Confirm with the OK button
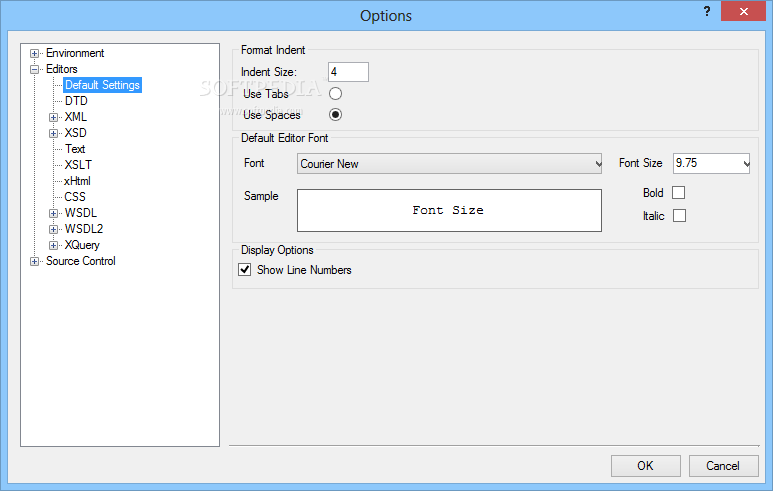This screenshot has height=491, width=773. (x=646, y=466)
